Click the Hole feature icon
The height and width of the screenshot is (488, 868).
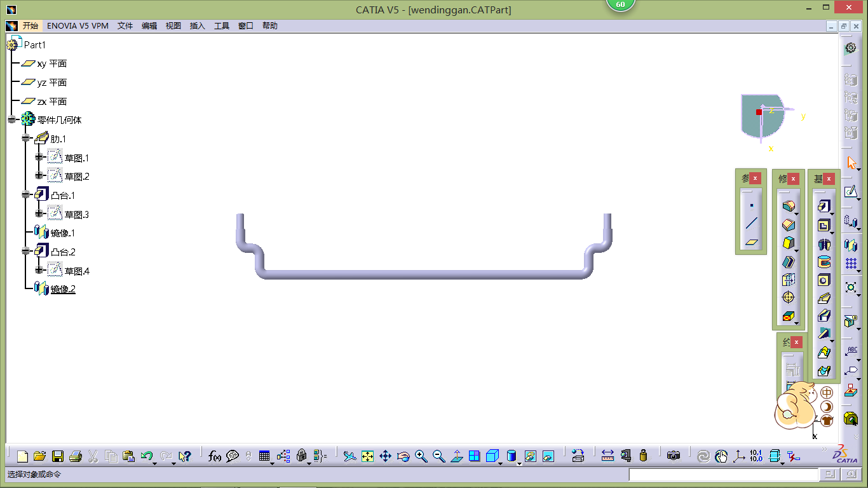824,280
